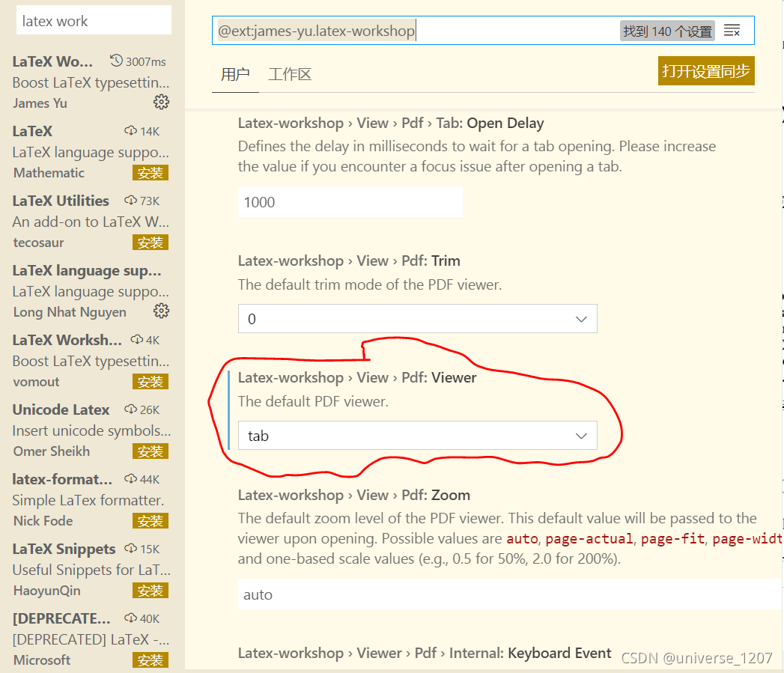Click the Tab: Open Delay setting title
This screenshot has height=673, width=784.
(x=391, y=123)
